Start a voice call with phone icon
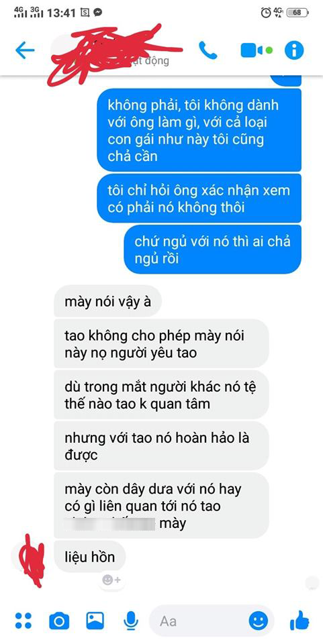Image resolution: width=323 pixels, height=644 pixels. (x=207, y=50)
